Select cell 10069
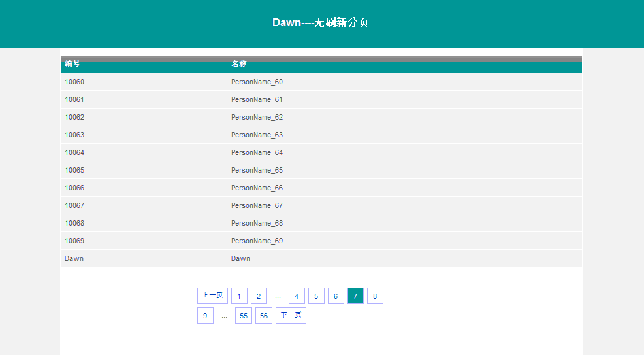This screenshot has width=644, height=355. coord(143,241)
